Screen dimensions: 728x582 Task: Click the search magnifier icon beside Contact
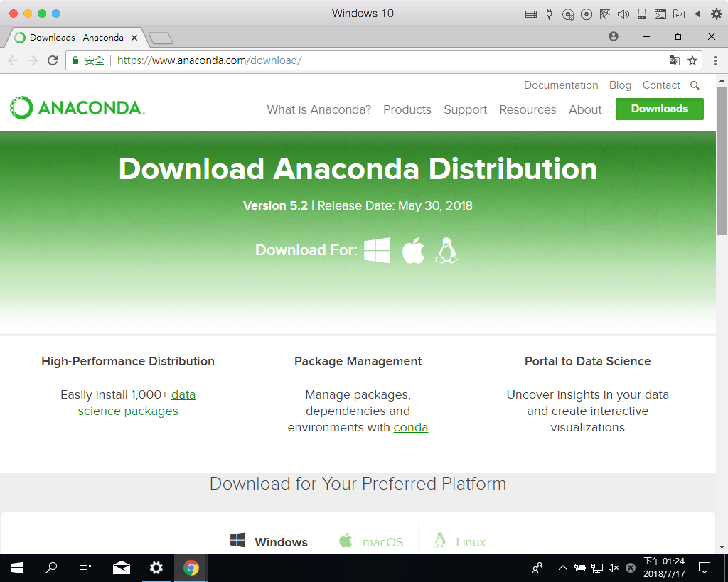(x=695, y=85)
